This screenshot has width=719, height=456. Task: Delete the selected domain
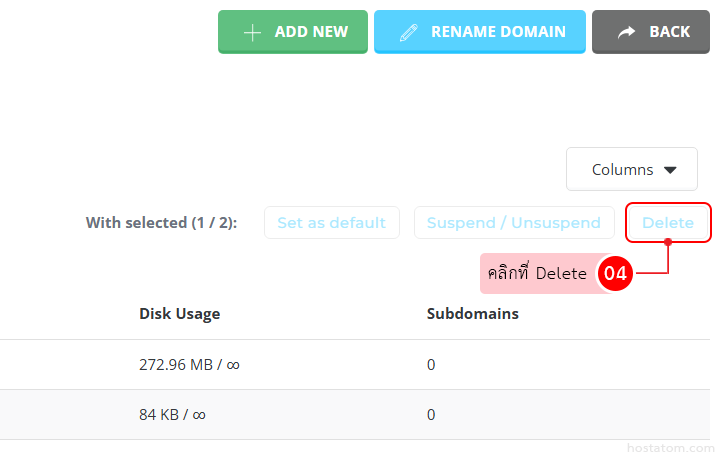pyautogui.click(x=667, y=222)
